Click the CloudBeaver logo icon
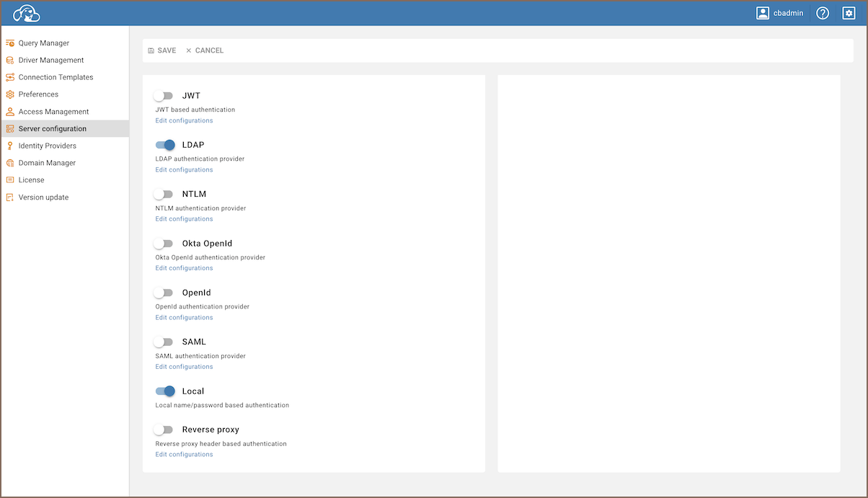This screenshot has width=868, height=498. click(27, 13)
